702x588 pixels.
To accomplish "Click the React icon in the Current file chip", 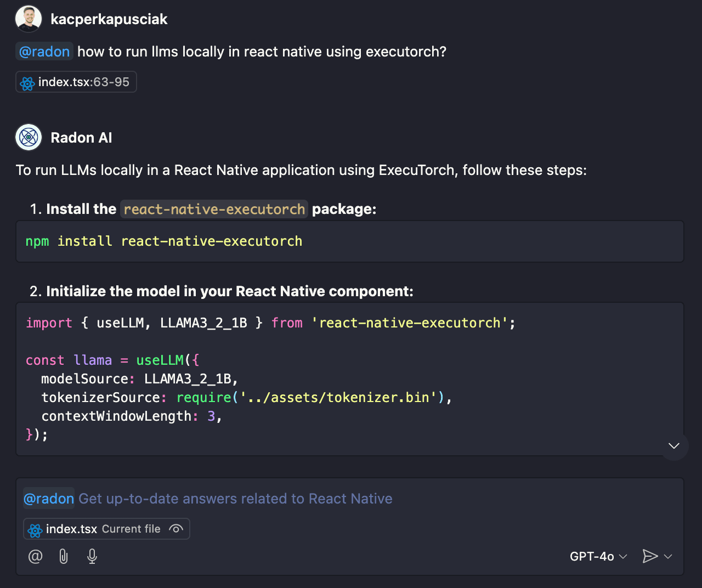I will (x=35, y=530).
